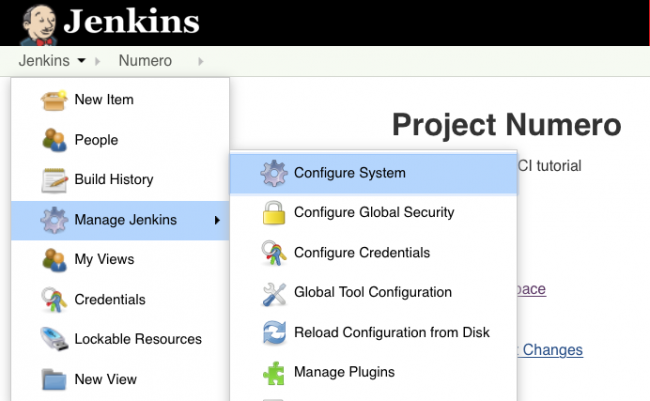Click the Lockable Resources USB icon
Image resolution: width=650 pixels, height=401 pixels.
(x=54, y=339)
